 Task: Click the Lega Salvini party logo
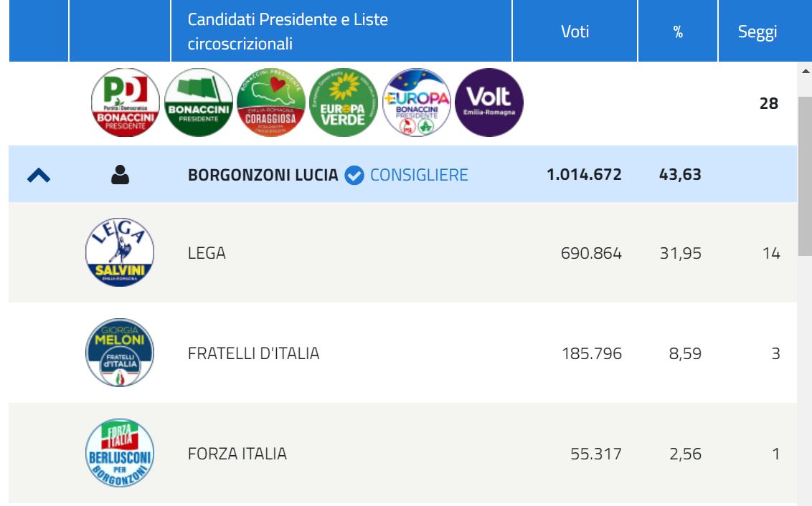click(120, 252)
